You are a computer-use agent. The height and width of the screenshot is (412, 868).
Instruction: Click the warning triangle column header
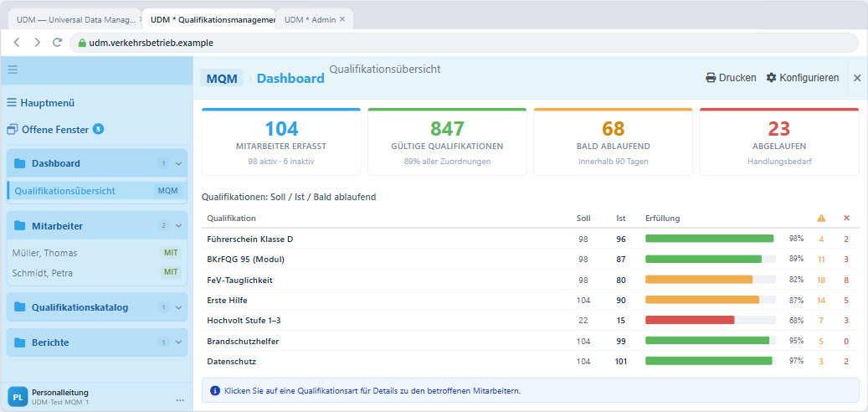821,219
